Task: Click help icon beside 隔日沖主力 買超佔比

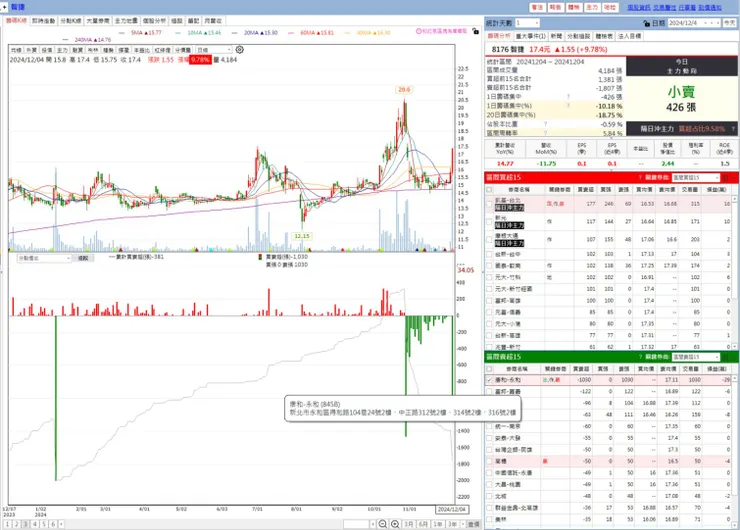Action: pos(733,128)
